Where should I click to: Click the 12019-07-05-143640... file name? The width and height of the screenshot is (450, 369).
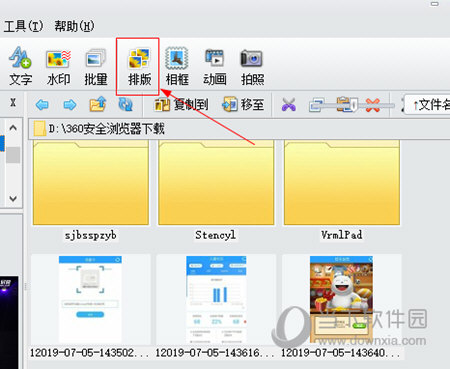click(x=340, y=353)
